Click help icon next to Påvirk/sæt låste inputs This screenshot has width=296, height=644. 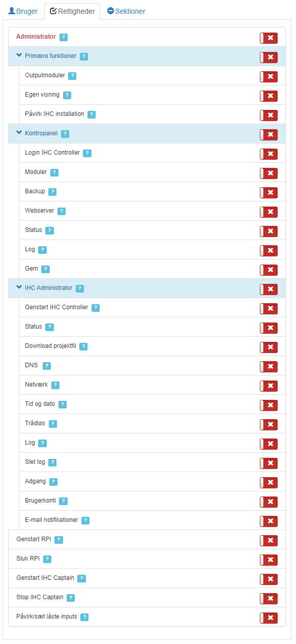(x=84, y=617)
